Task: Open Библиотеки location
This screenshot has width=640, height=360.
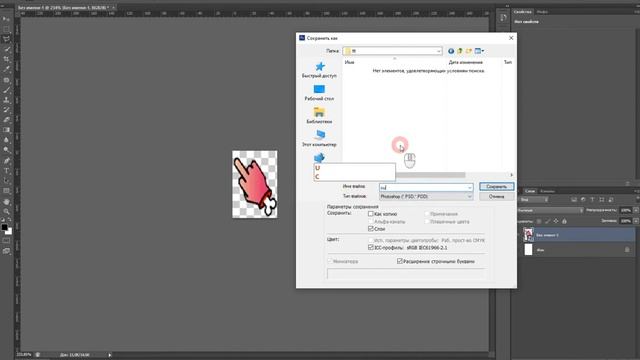Action: coord(319,116)
